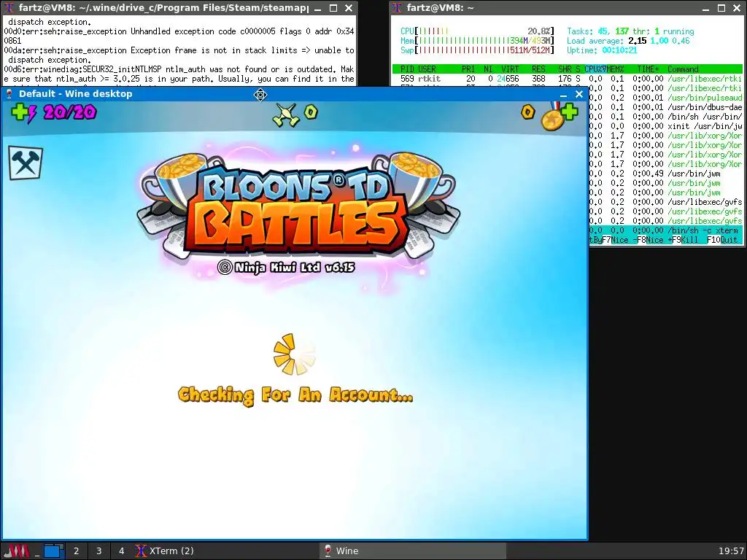The width and height of the screenshot is (747, 560).
Task: Sort htop by the VIRT column header
Action: [x=510, y=69]
